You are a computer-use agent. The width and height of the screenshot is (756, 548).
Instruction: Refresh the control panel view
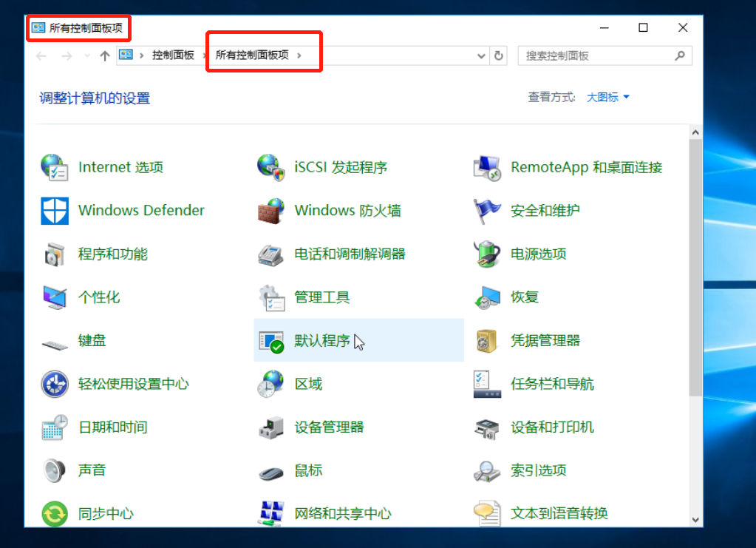pos(499,56)
